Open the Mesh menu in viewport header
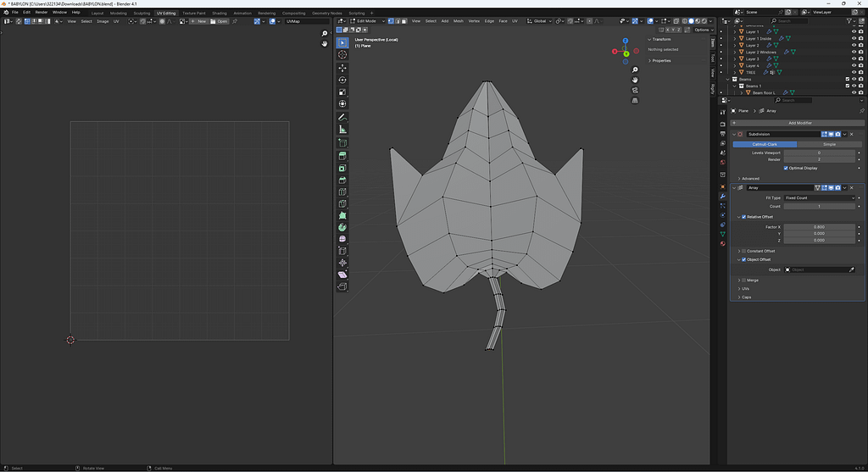This screenshot has height=472, width=868. 458,21
